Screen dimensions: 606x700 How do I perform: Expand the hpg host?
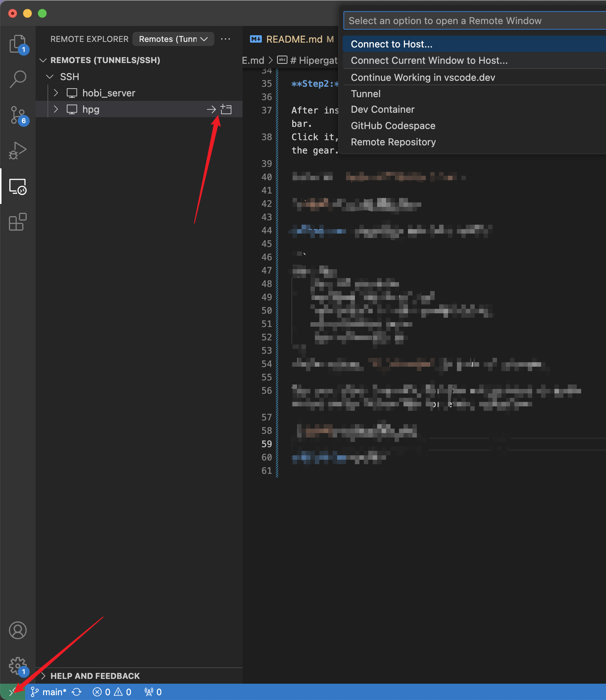click(x=56, y=109)
